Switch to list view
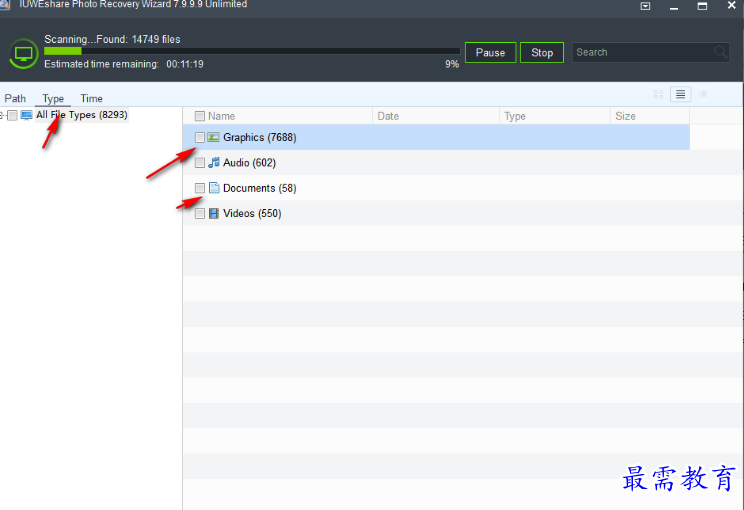This screenshot has width=744, height=510. pos(680,94)
